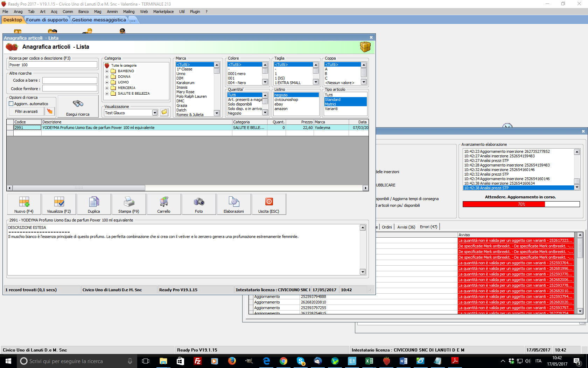Focus the Codice fornitore field

[70, 89]
